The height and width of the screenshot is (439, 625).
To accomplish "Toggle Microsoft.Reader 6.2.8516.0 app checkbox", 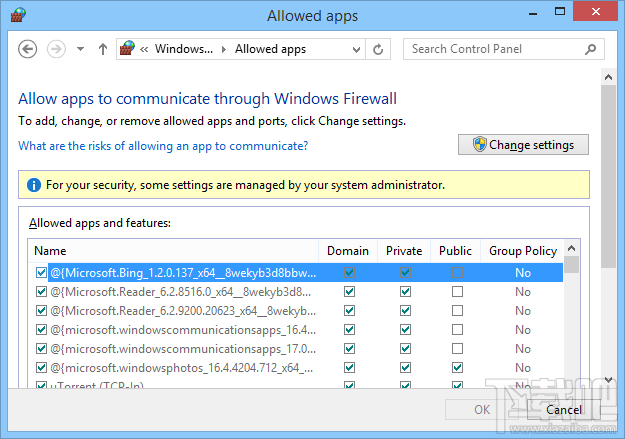I will [x=41, y=292].
